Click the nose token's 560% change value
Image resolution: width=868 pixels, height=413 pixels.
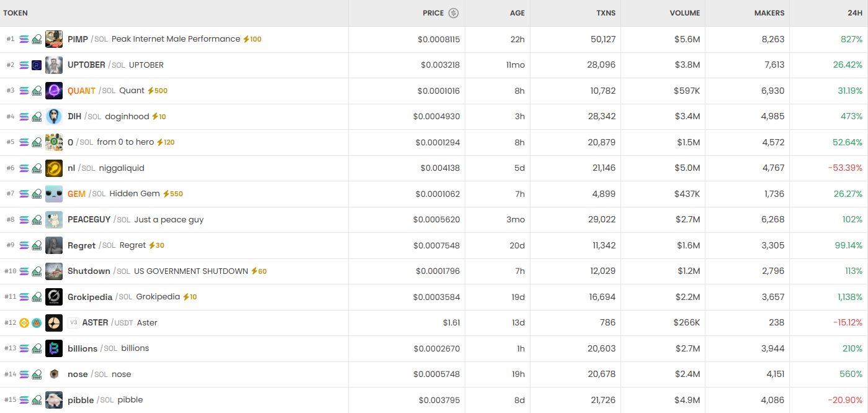point(851,374)
